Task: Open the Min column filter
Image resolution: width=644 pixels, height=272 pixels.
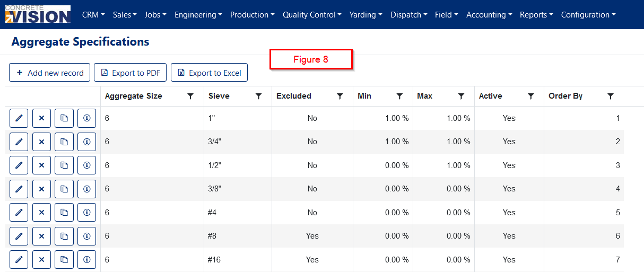Action: (400, 96)
